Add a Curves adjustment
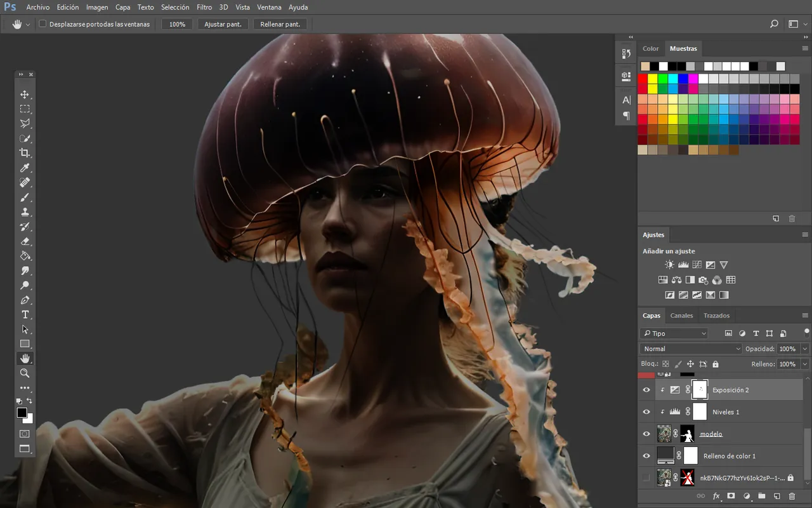This screenshot has width=812, height=508. (x=697, y=265)
